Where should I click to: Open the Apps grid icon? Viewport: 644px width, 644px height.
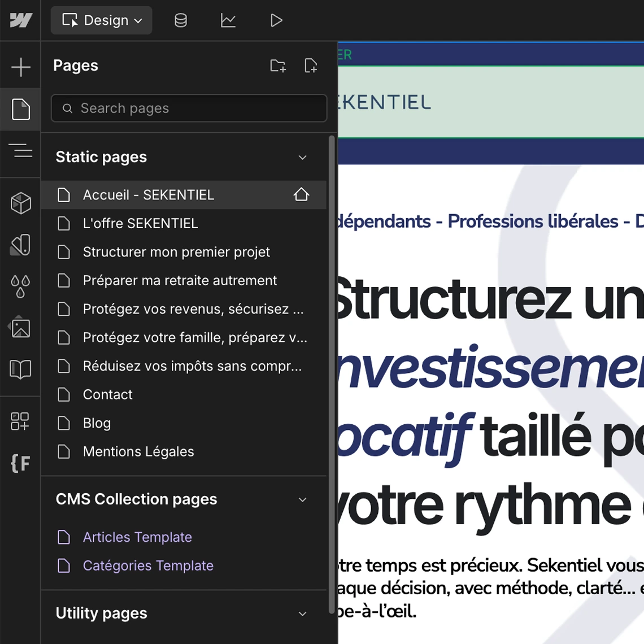20,421
